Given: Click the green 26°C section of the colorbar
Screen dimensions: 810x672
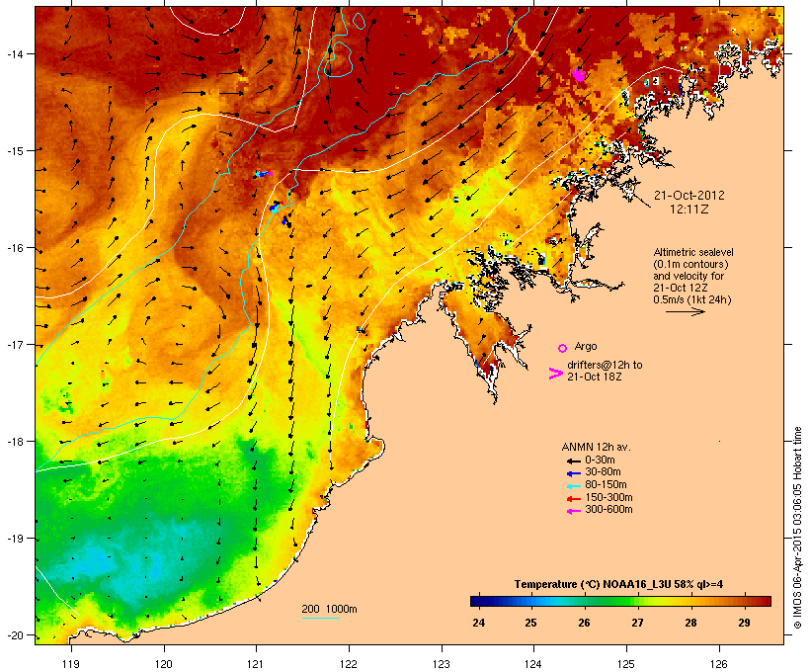Looking at the screenshot, I should click(x=584, y=601).
